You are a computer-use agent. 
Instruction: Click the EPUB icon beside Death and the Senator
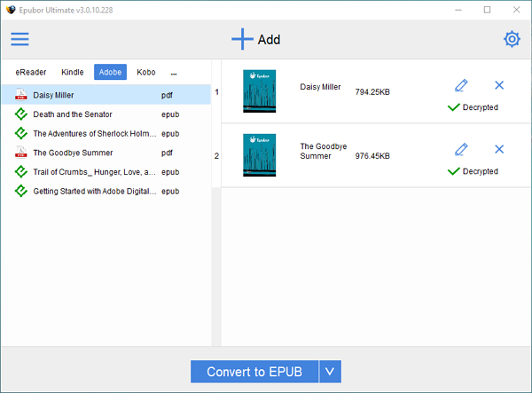pyautogui.click(x=21, y=114)
